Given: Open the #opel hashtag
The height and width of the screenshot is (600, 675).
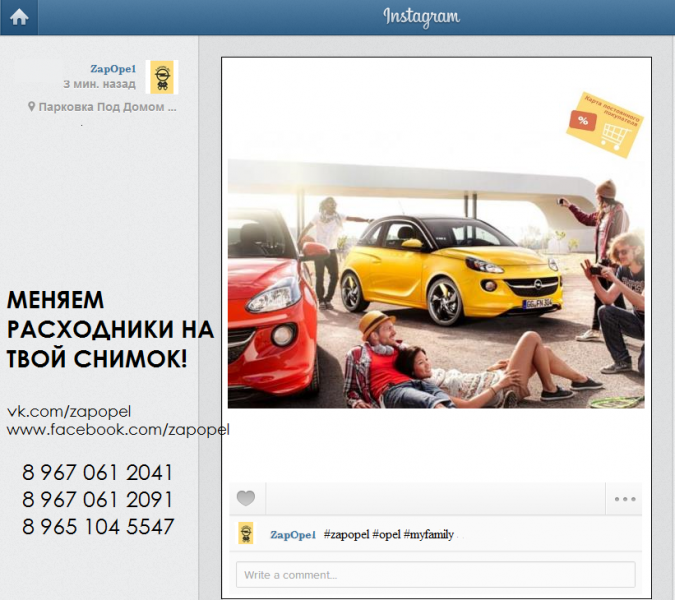Looking at the screenshot, I should [386, 535].
